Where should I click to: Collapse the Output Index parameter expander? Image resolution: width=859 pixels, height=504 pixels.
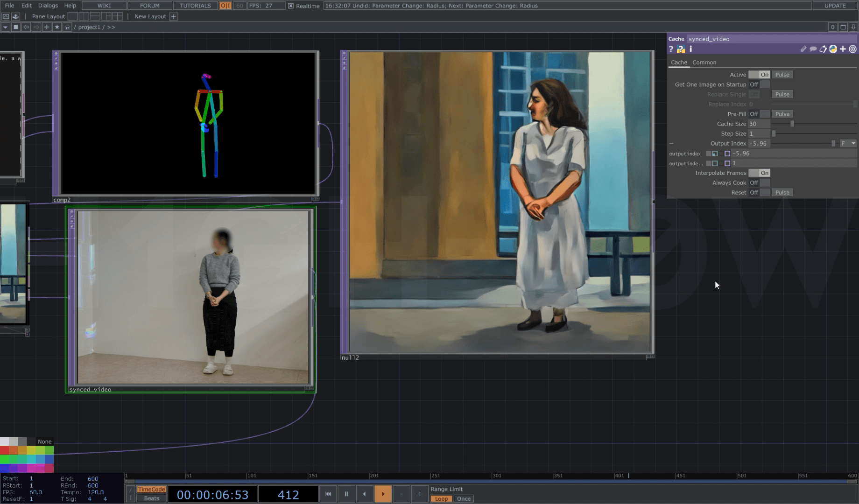click(x=671, y=144)
